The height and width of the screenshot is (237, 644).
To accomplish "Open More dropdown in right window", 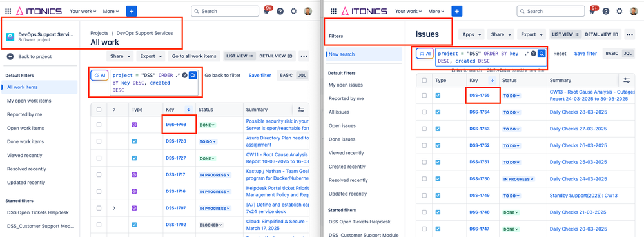I will 436,11.
